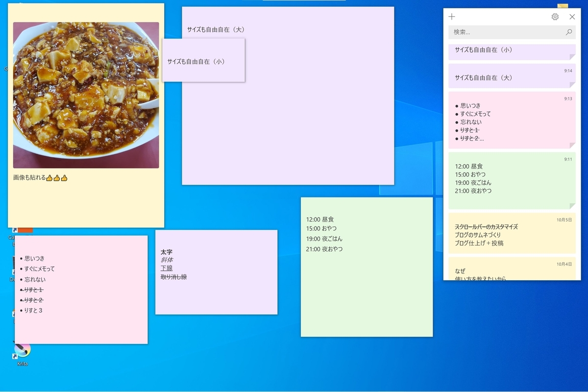Viewport: 588px width, 392px height.
Task: Click the underlined 下線 sample text
Action: pyautogui.click(x=167, y=268)
